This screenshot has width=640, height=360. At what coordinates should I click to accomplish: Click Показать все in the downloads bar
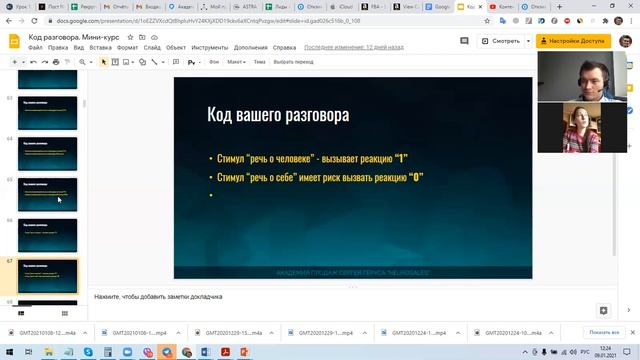click(604, 333)
